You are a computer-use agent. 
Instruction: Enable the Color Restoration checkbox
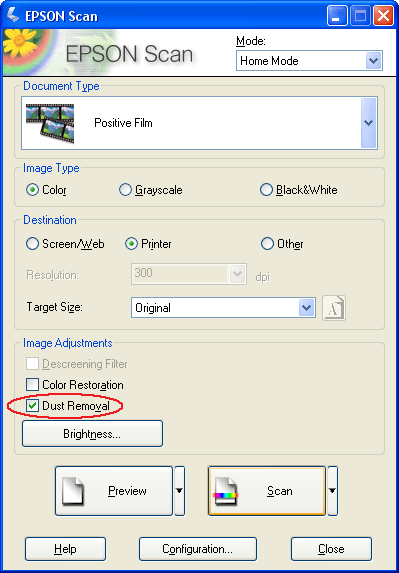pos(33,385)
